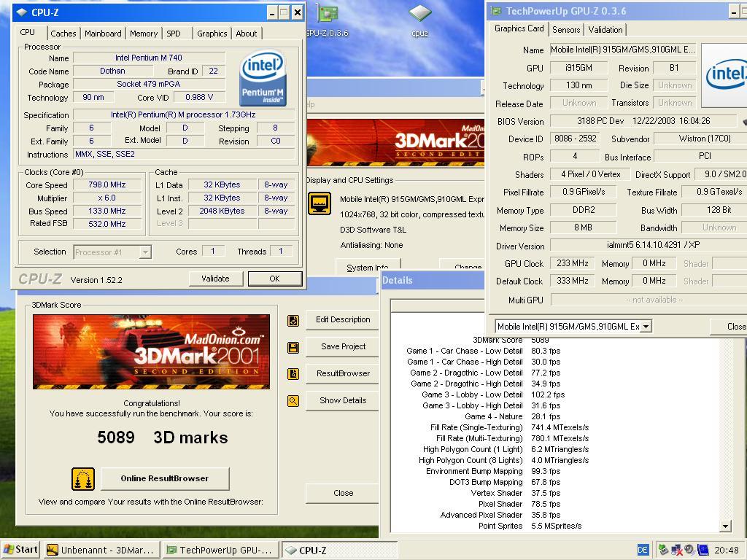Switch to the SPD tab in CPU-Z
Viewport: 747px width, 560px height.
coord(174,34)
